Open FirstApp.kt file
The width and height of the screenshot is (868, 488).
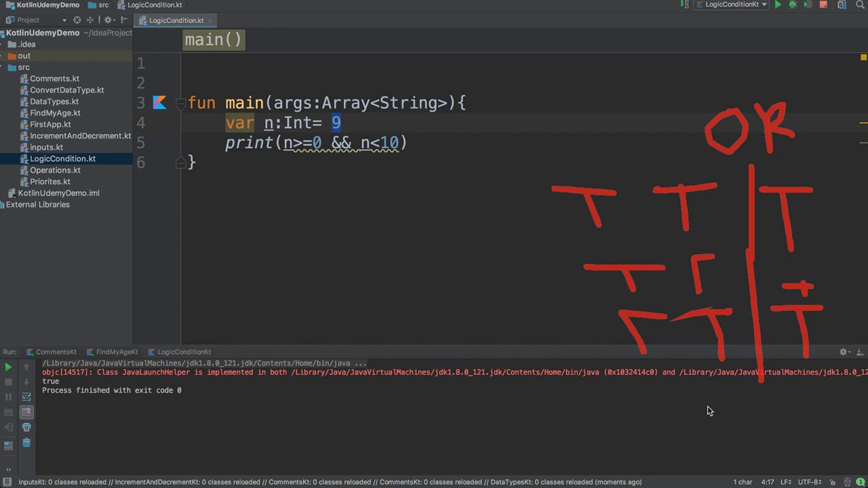tap(50, 125)
